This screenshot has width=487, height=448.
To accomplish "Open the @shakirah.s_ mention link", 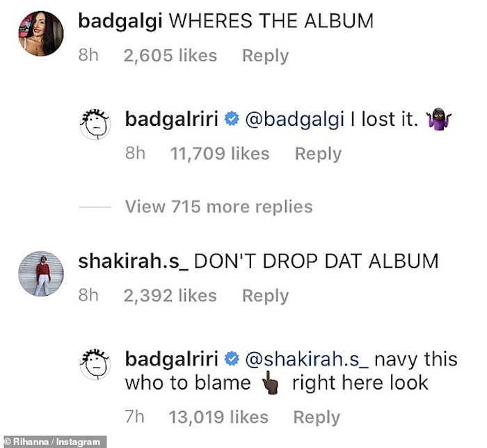I will click(307, 360).
